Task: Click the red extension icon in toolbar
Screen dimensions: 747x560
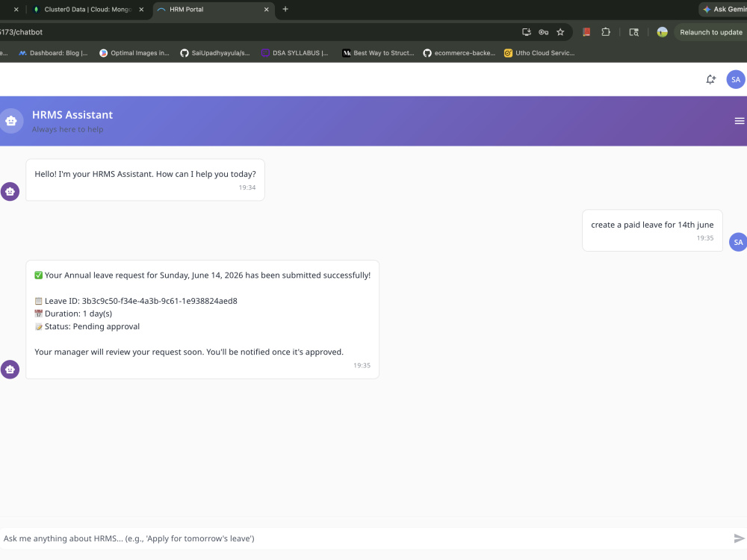Action: (586, 32)
